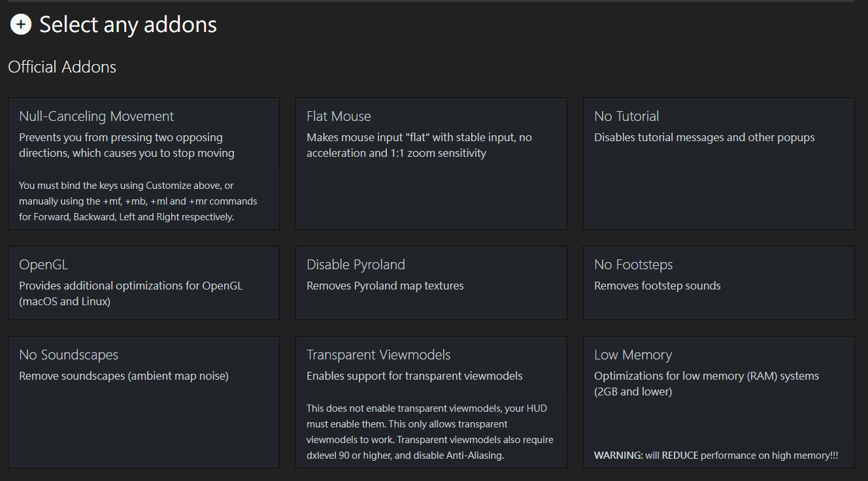Toggle the Transparent Viewmodels addon card
Screen dimensions: 868x481
tap(431, 402)
